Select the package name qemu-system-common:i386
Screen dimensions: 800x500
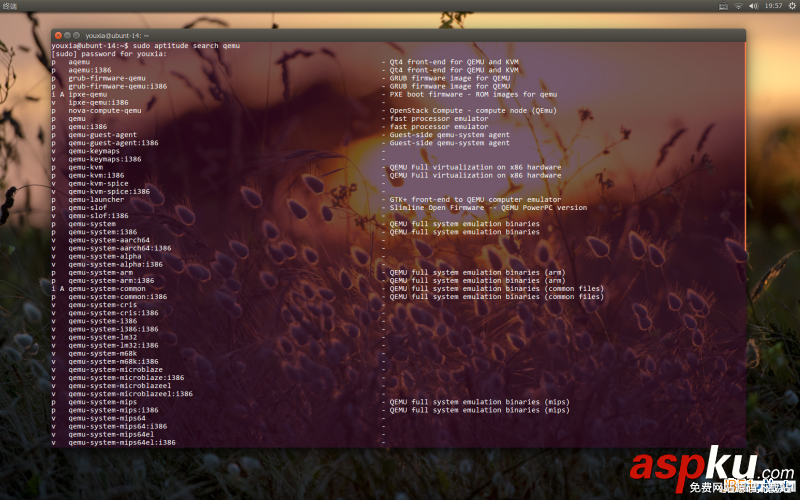118,297
